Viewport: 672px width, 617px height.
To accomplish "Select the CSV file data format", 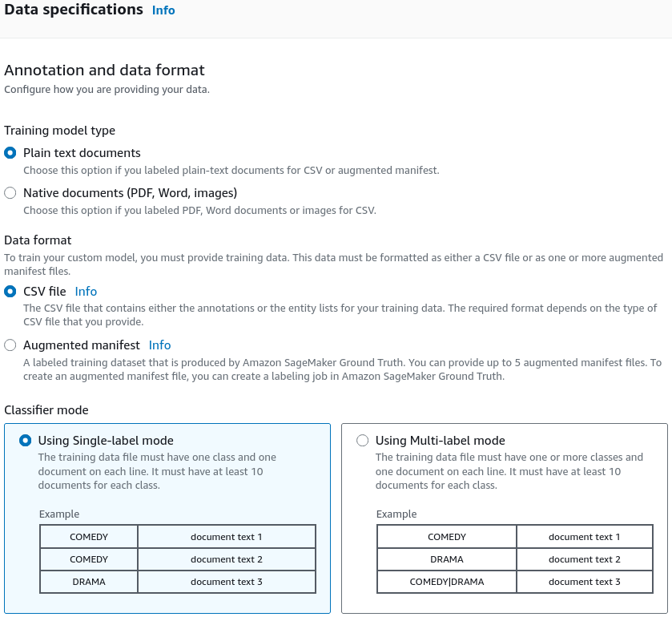I will click(x=10, y=292).
